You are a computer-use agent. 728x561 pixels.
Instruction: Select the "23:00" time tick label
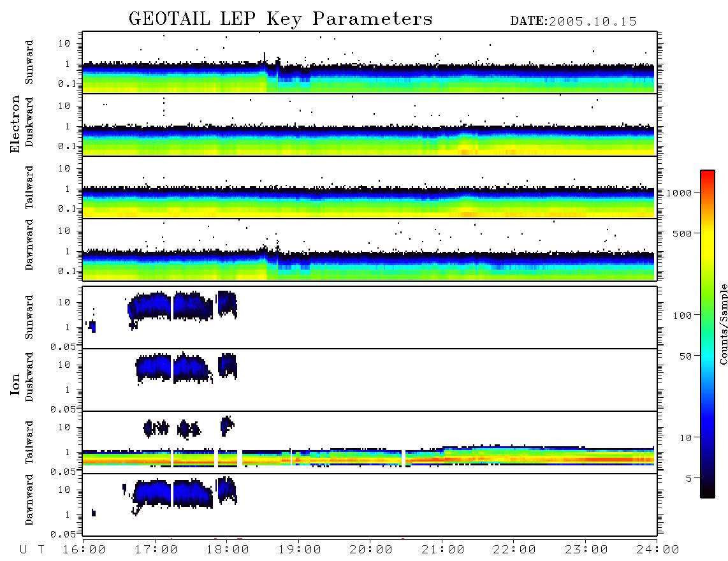pos(586,550)
